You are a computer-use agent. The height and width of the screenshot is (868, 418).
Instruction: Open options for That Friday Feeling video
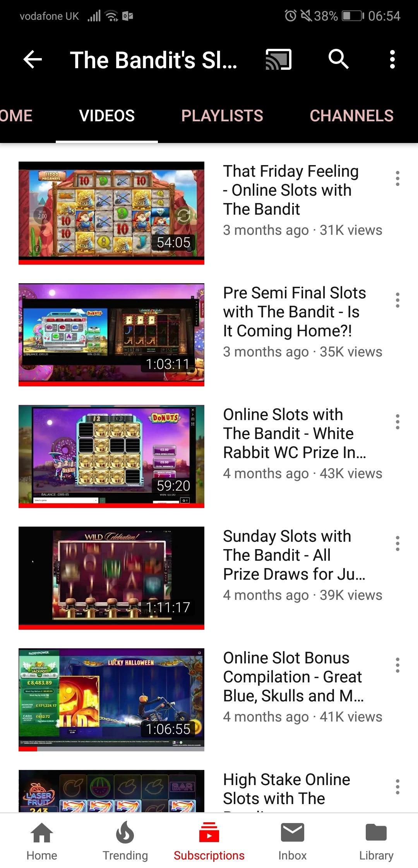397,178
